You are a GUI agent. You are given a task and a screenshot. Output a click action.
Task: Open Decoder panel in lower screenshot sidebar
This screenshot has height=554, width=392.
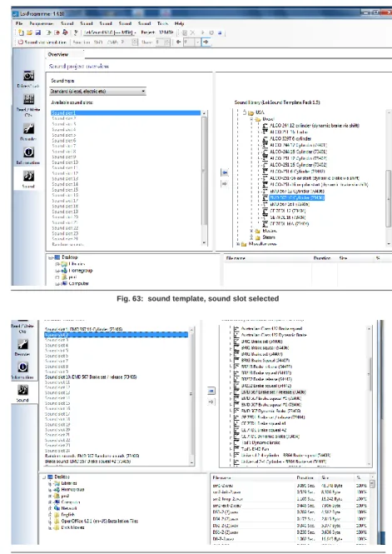22,347
